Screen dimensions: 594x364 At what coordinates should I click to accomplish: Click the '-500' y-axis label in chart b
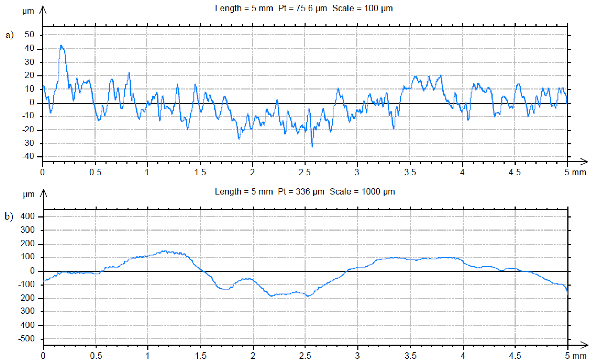click(x=27, y=339)
